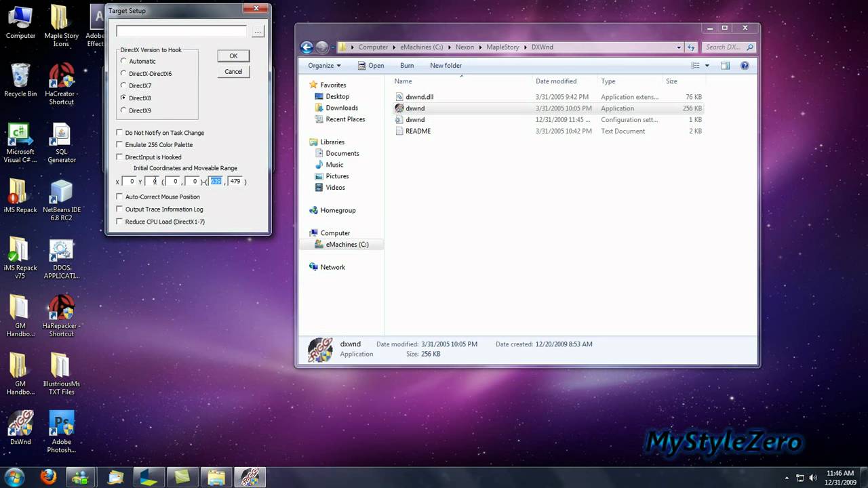Click the X coordinate field

point(130,181)
